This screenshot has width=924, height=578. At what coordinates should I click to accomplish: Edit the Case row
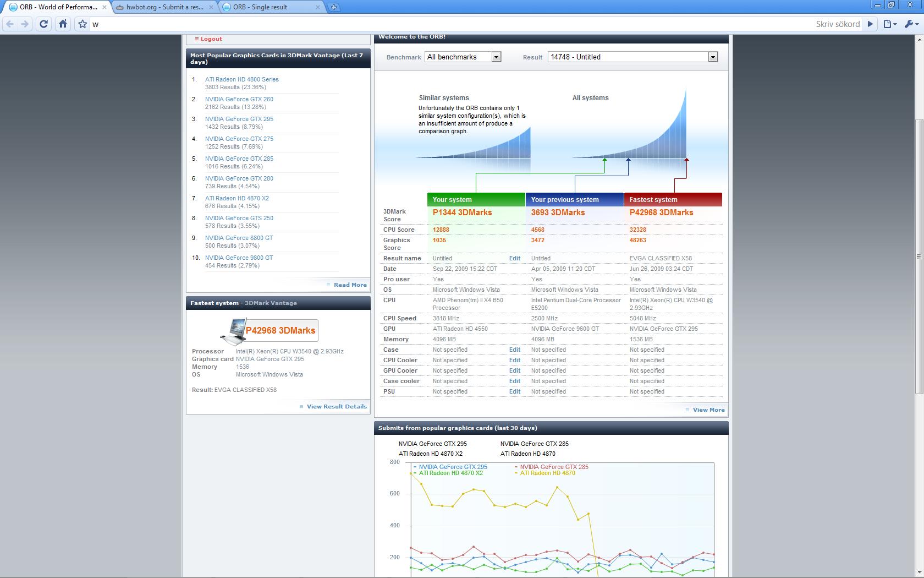tap(514, 350)
